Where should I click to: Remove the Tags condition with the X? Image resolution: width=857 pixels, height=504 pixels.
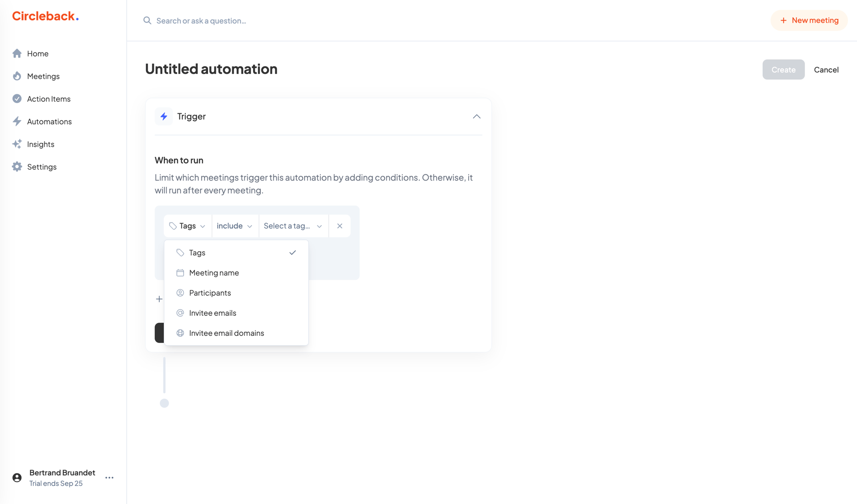click(x=339, y=226)
